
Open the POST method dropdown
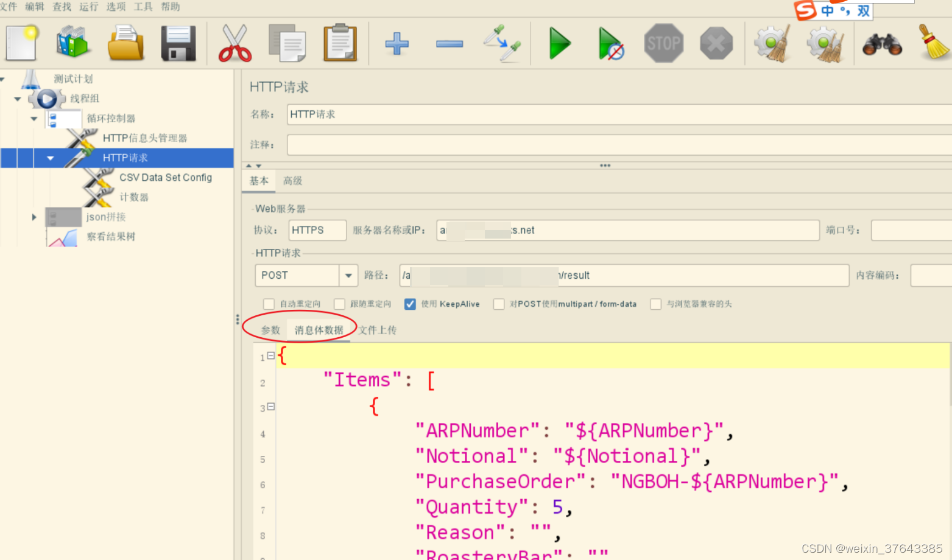click(348, 275)
